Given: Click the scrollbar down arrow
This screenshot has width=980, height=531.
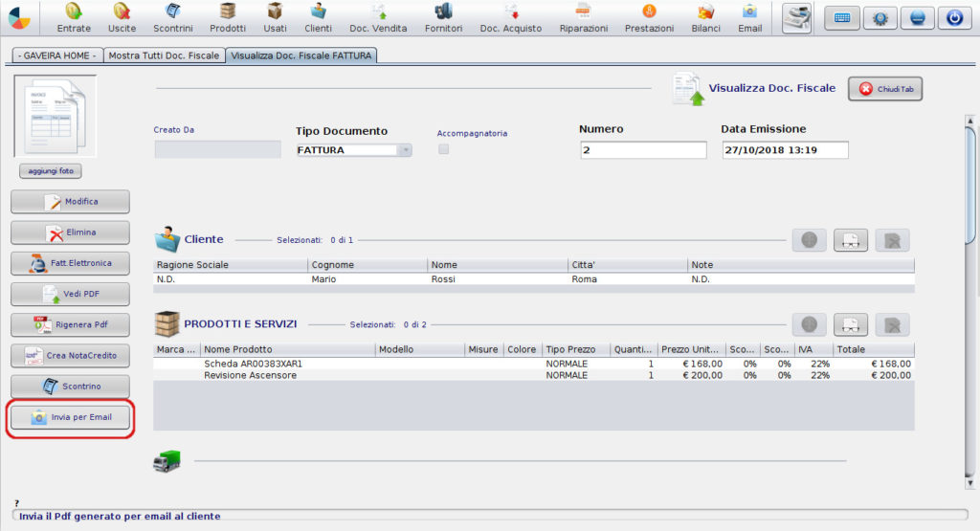Looking at the screenshot, I should pos(970,483).
